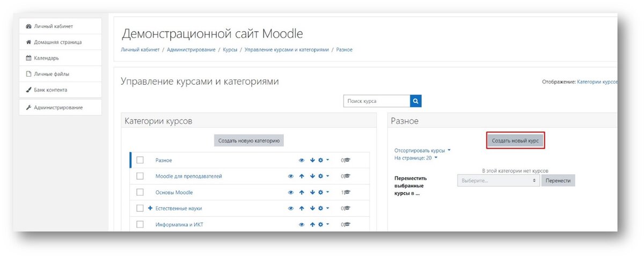Screen dimensions: 644x258
Task: Move Основы Moodle category up
Action: pos(302,192)
